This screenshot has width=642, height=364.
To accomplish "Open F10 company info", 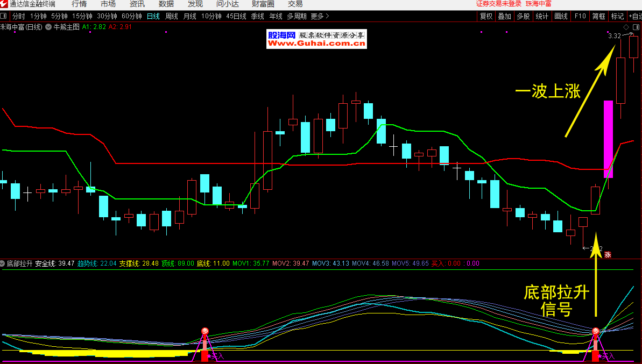I will pyautogui.click(x=580, y=16).
